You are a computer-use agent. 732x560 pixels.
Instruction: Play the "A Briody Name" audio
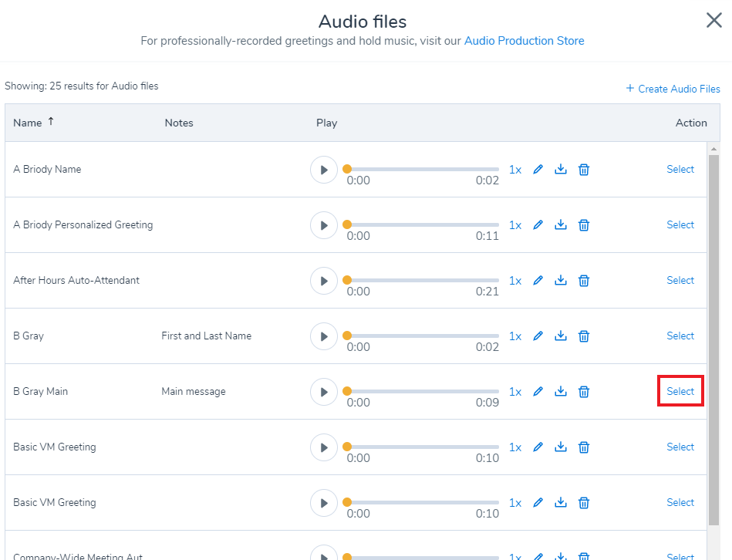point(324,169)
